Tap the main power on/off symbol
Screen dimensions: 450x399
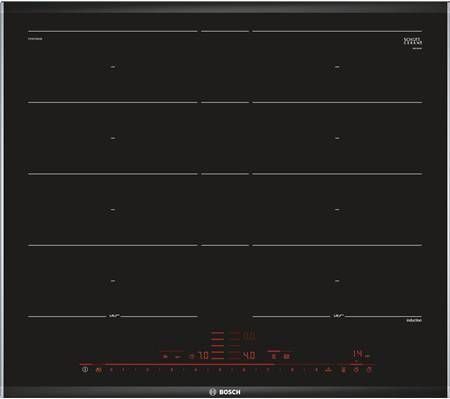[85, 369]
